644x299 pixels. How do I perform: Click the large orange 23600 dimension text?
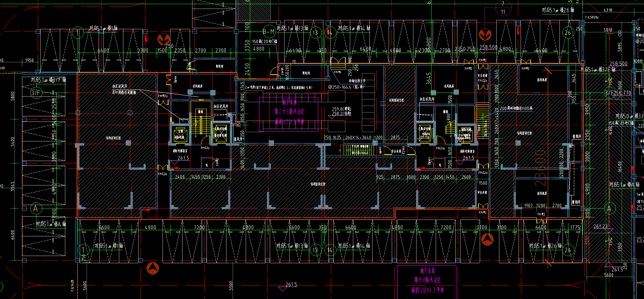[x=540, y=168]
